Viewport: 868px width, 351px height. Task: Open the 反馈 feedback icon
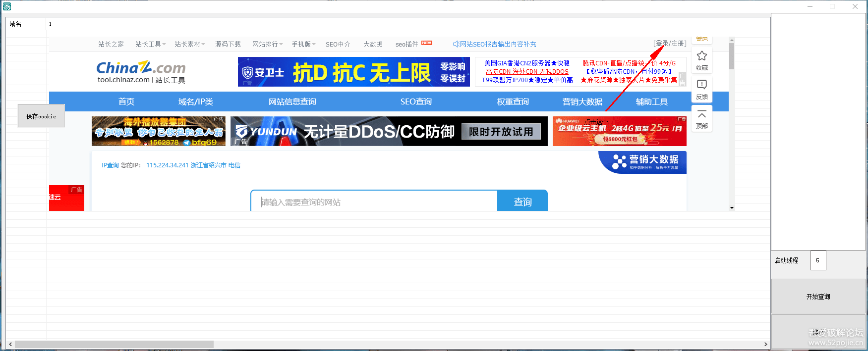(x=702, y=85)
